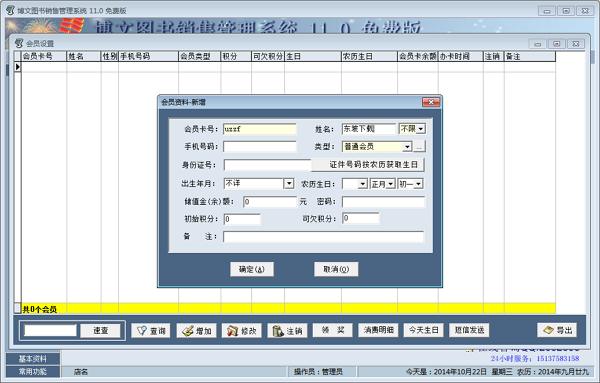
Task: Close the 会员资料-新增 dialog
Action: coord(431,102)
